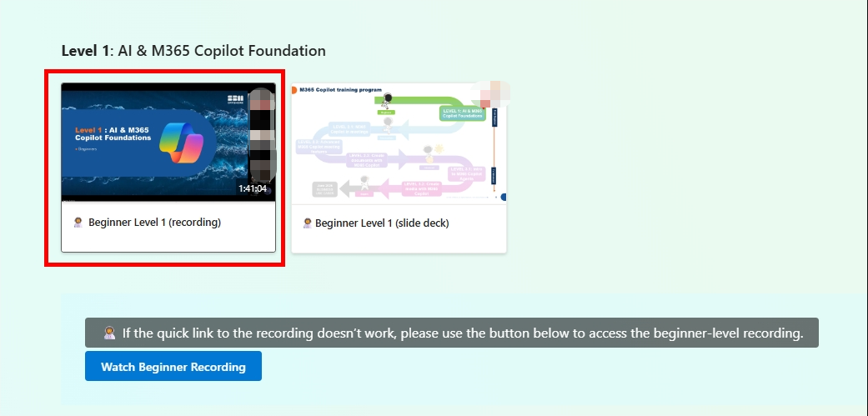
Task: Click the 'Level 1: AI & M365 Copilot Foundation' heading
Action: click(x=193, y=51)
